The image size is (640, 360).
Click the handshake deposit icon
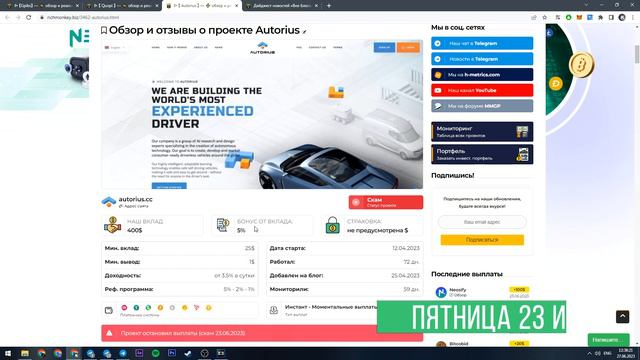(x=113, y=225)
